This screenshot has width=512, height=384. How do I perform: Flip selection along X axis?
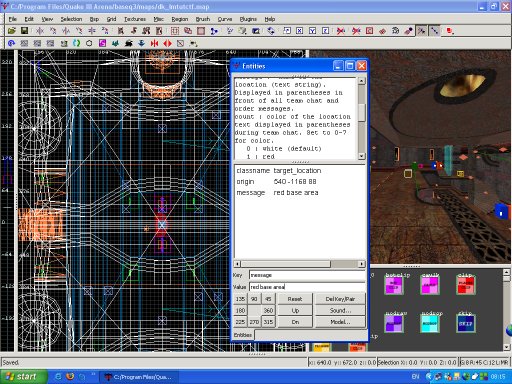point(40,31)
